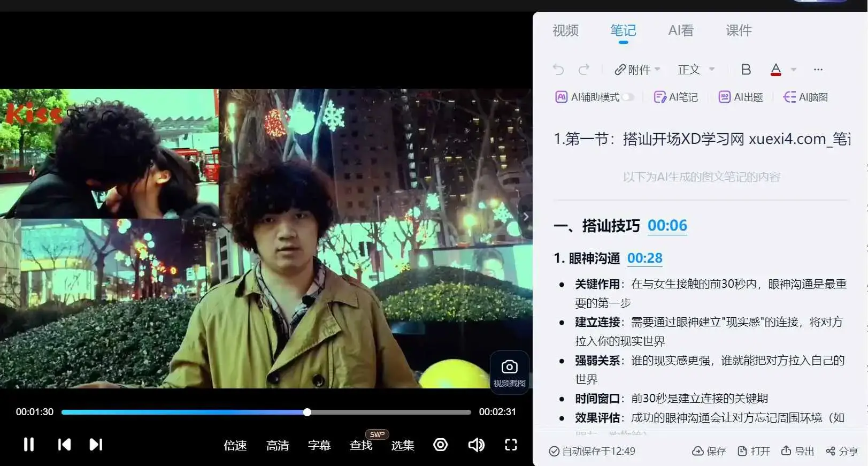This screenshot has height=466, width=868.
Task: Click the 时间窗口 bullet text
Action: [597, 399]
